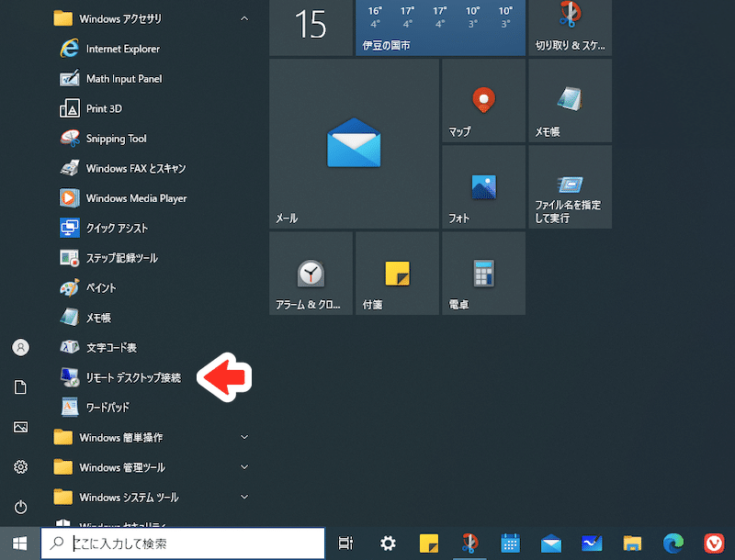Click the Power button in Start sidebar

click(x=20, y=507)
